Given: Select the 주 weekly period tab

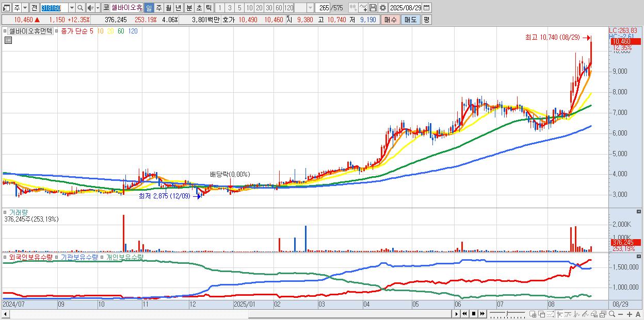Looking at the screenshot, I should [158, 8].
